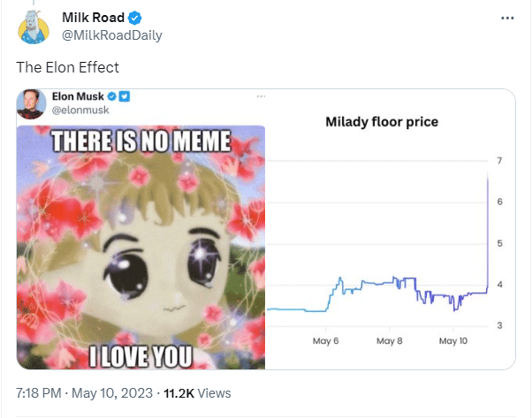Click "The Elon Effect" tweet text
532x418 pixels.
[x=67, y=67]
